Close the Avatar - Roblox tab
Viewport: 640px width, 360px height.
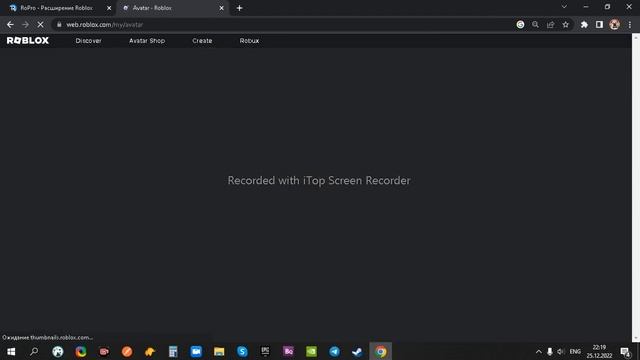coord(221,8)
